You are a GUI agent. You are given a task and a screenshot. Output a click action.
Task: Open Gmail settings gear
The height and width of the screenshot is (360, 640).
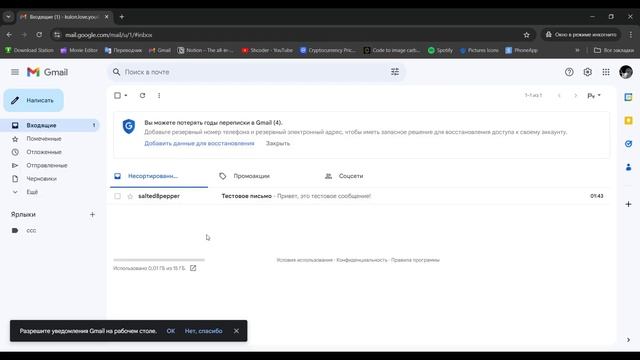coord(587,72)
